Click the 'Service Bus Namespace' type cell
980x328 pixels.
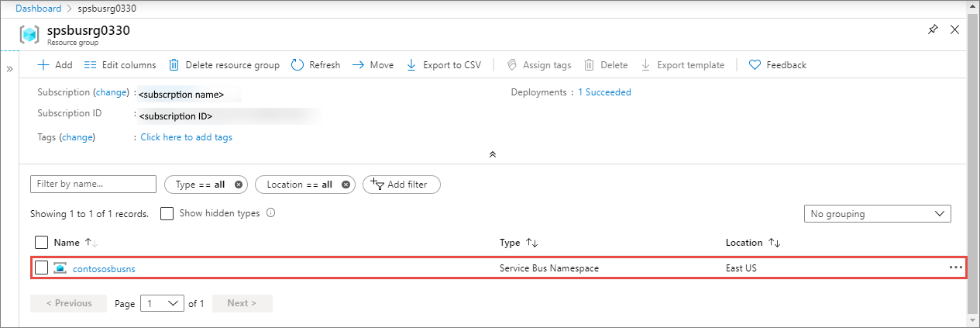tap(549, 268)
